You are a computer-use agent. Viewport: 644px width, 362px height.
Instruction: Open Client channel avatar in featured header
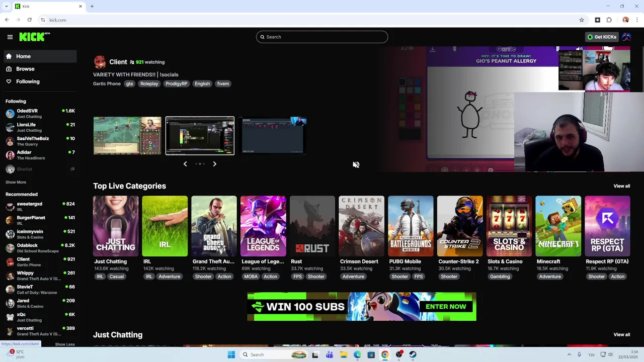(100, 62)
